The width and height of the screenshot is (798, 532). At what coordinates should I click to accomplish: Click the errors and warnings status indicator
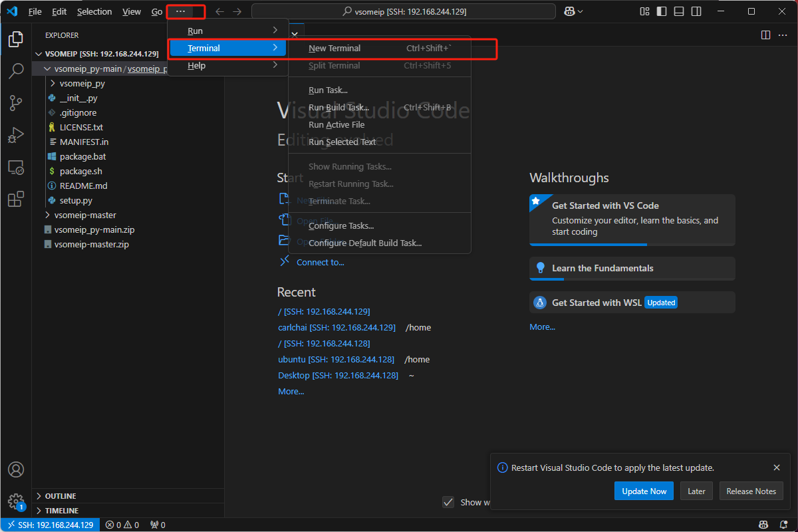[122, 525]
